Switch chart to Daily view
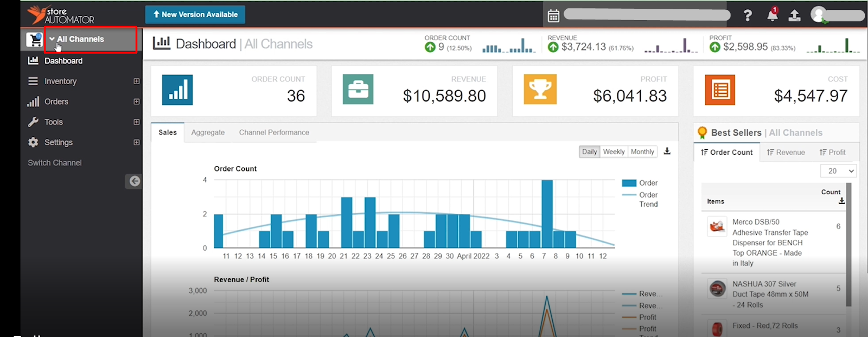Image resolution: width=868 pixels, height=337 pixels. (x=590, y=152)
